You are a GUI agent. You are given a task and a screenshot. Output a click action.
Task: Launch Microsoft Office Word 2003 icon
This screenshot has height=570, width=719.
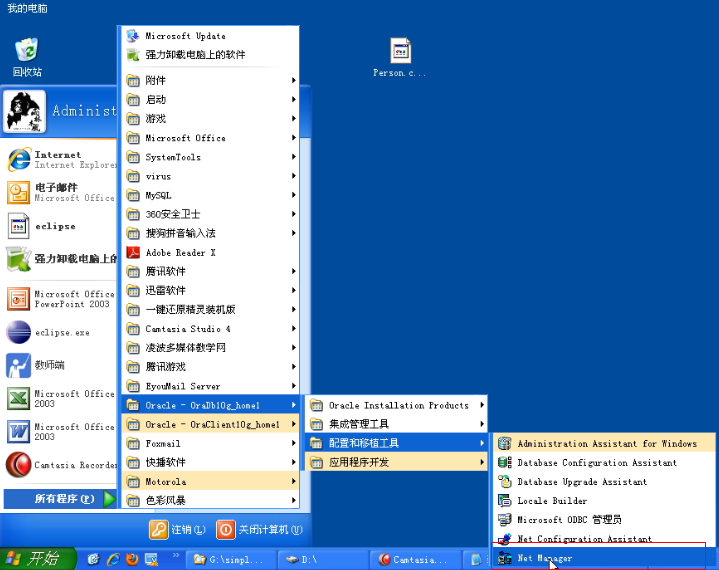pyautogui.click(x=18, y=431)
